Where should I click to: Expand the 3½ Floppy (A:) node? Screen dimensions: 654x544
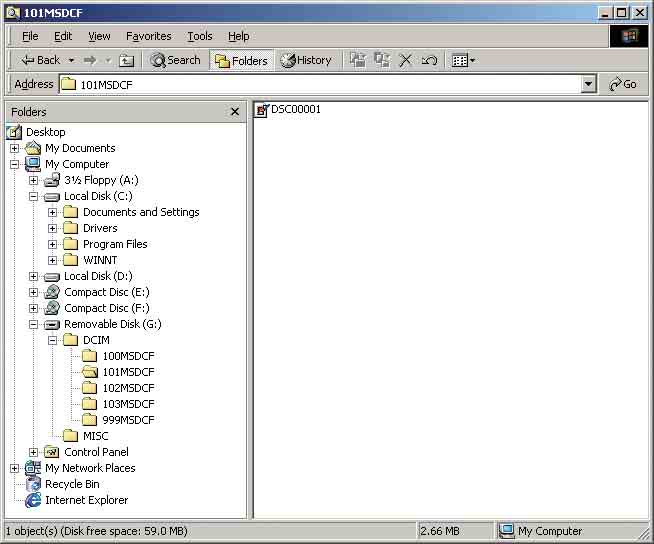33,180
